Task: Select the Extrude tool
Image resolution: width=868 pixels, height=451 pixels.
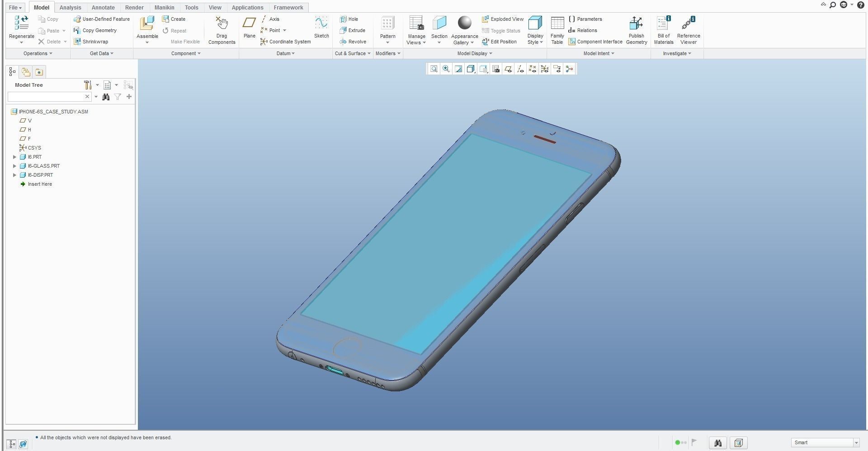Action: [352, 30]
